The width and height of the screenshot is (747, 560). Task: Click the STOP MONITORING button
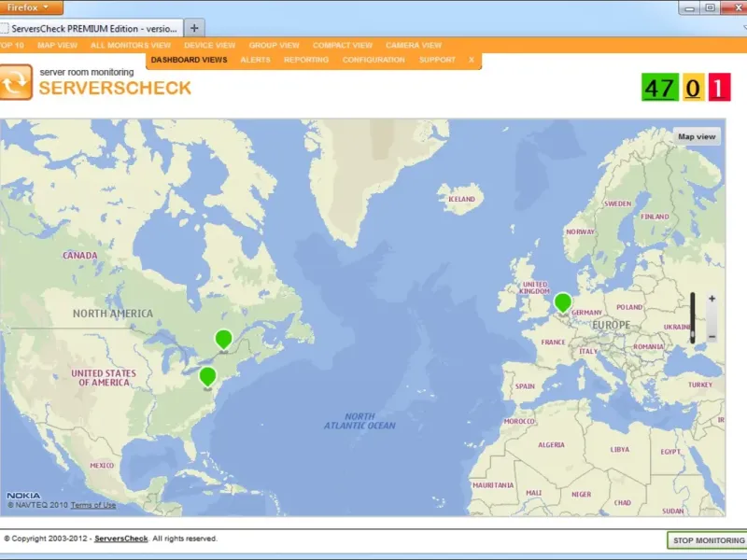(708, 540)
